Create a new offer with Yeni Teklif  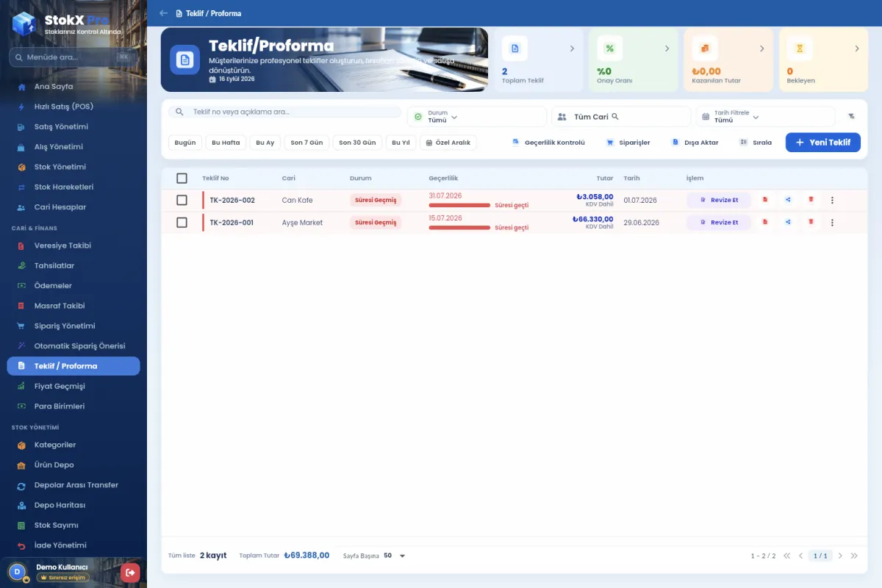tap(822, 143)
